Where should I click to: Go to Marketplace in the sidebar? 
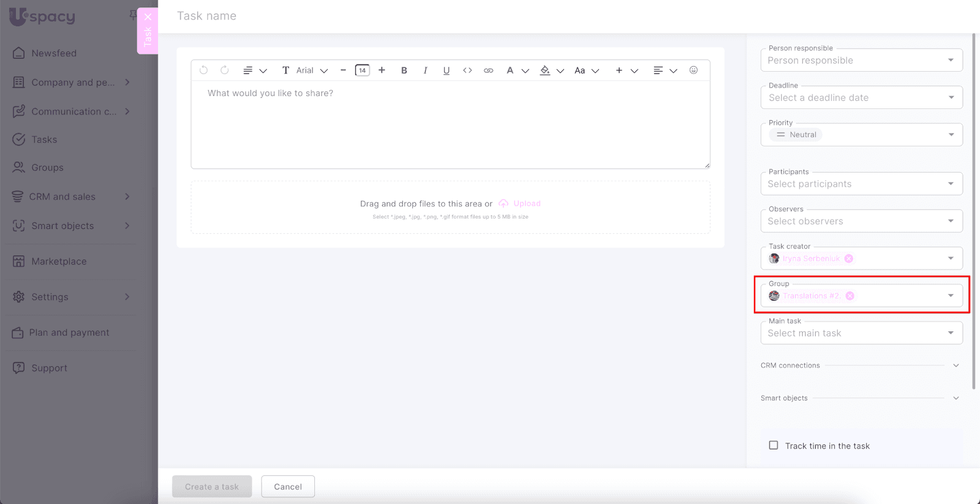(59, 261)
